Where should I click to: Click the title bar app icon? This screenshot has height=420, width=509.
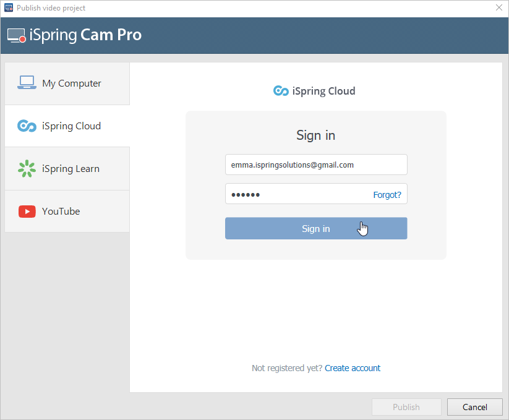point(9,7)
